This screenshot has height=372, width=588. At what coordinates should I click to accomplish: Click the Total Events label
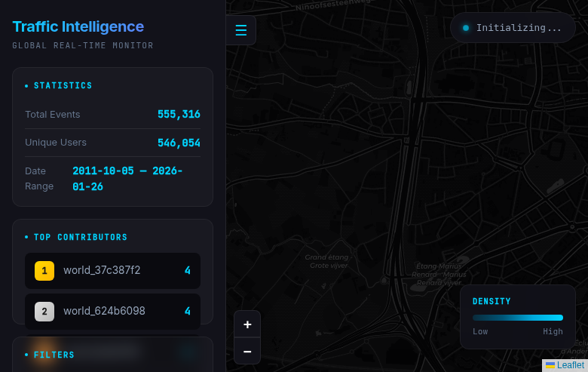pyautogui.click(x=53, y=115)
